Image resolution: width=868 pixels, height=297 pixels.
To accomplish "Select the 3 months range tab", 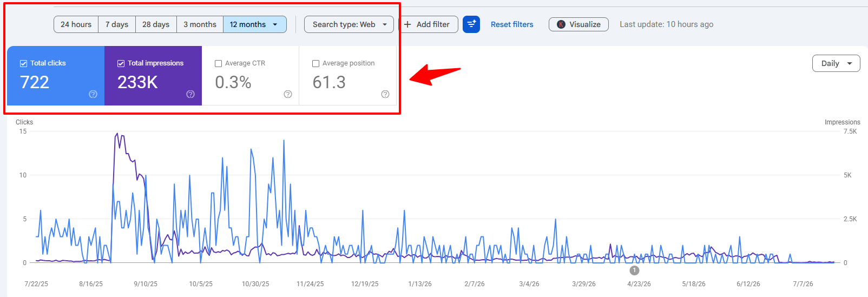I will [200, 24].
